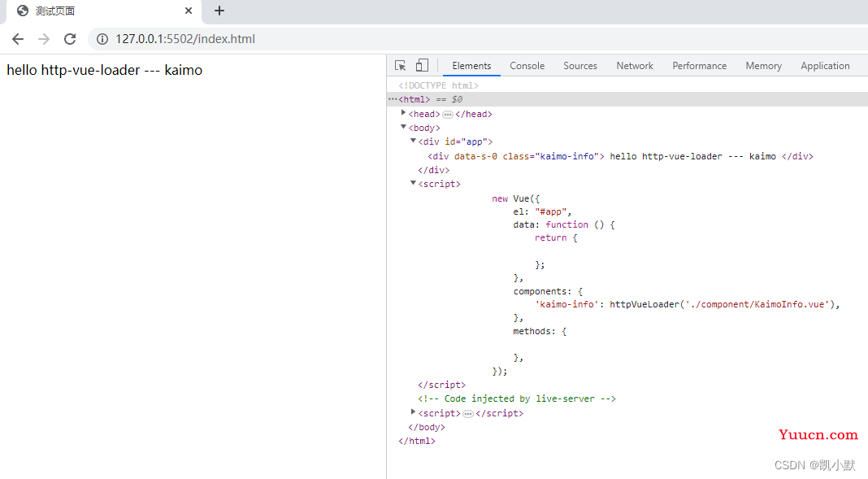This screenshot has width=868, height=479.
Task: Expand the head element node
Action: (404, 113)
